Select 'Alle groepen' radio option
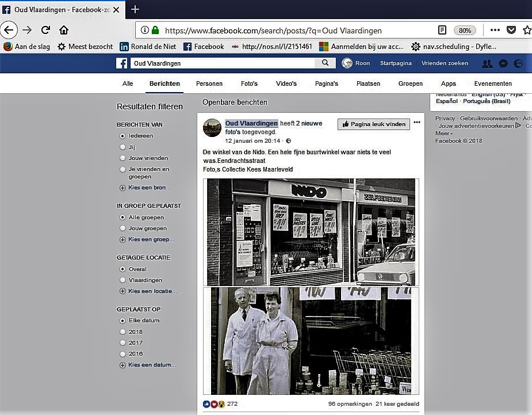The width and height of the screenshot is (532, 415). [123, 218]
